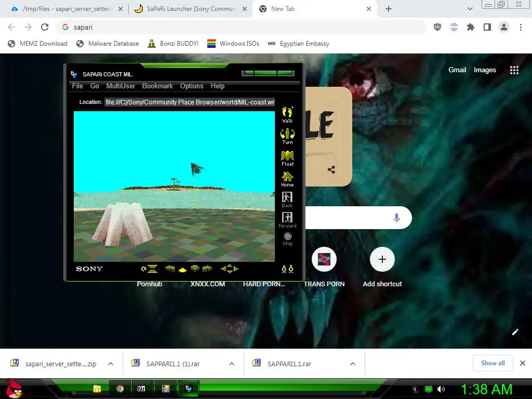Screen dimensions: 532x399
Task: Close the New Tab browser tab
Action: (369, 9)
